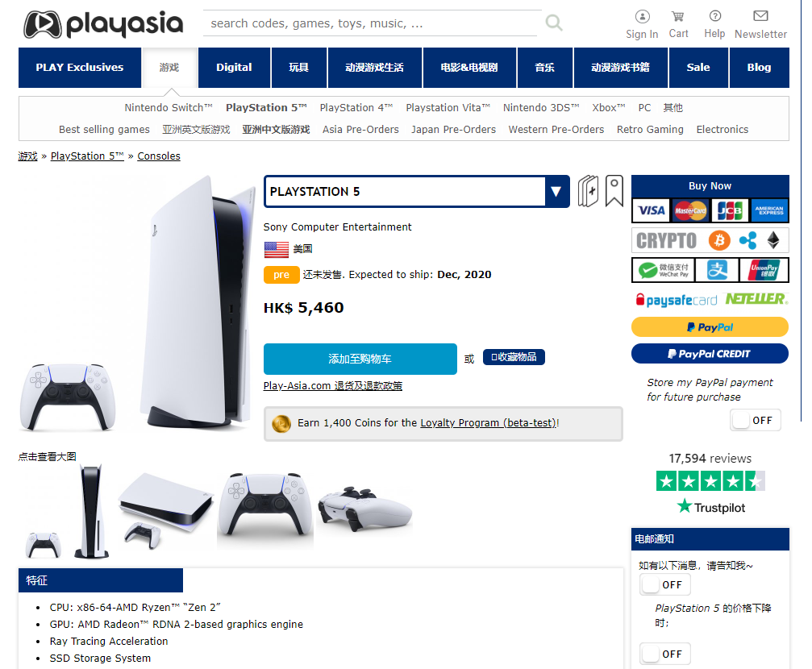This screenshot has width=812, height=669.
Task: Click the Newsletter envelope icon
Action: click(760, 16)
